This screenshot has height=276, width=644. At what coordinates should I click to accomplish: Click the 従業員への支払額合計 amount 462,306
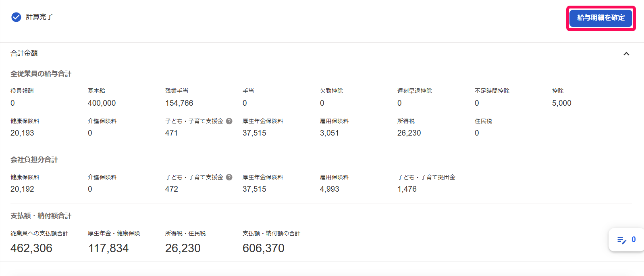pyautogui.click(x=31, y=248)
